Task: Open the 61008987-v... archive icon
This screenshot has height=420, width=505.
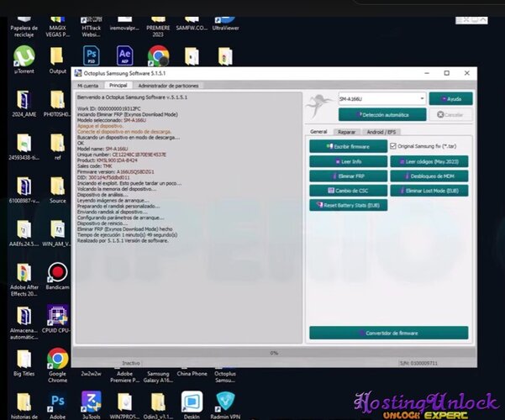Action: click(x=24, y=190)
